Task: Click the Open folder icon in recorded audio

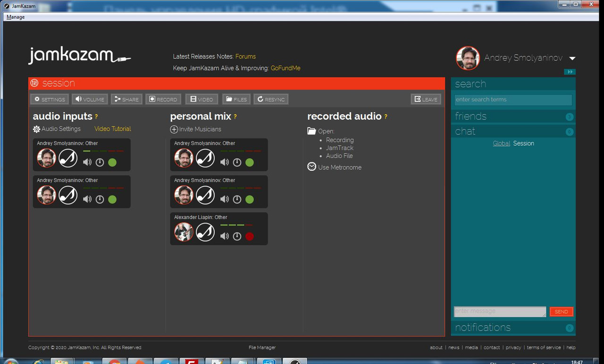Action: (311, 131)
